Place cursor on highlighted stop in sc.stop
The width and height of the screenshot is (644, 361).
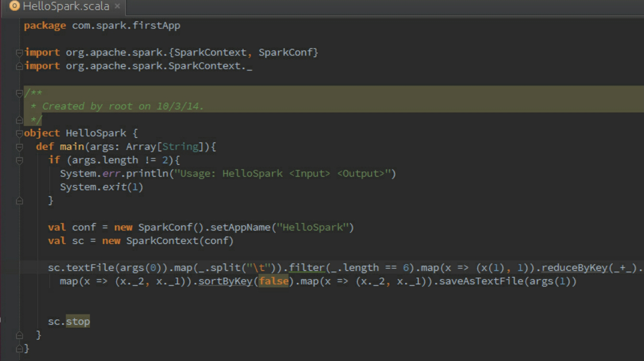tap(78, 322)
